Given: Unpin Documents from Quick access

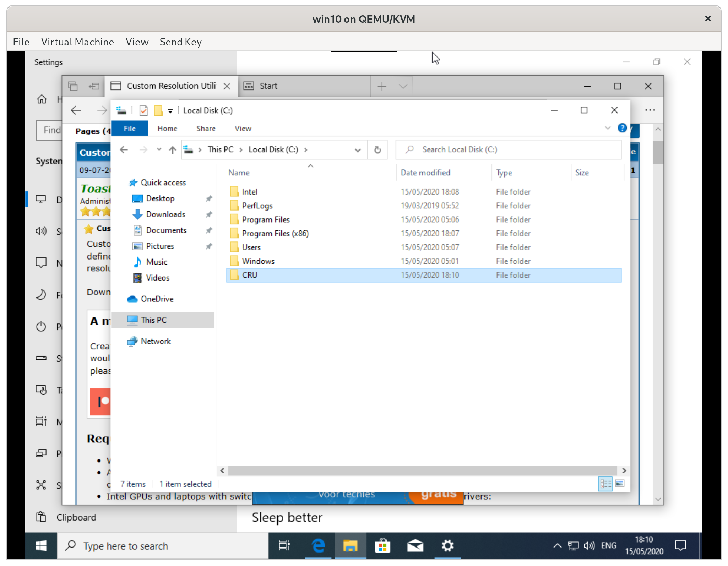Looking at the screenshot, I should tap(209, 230).
